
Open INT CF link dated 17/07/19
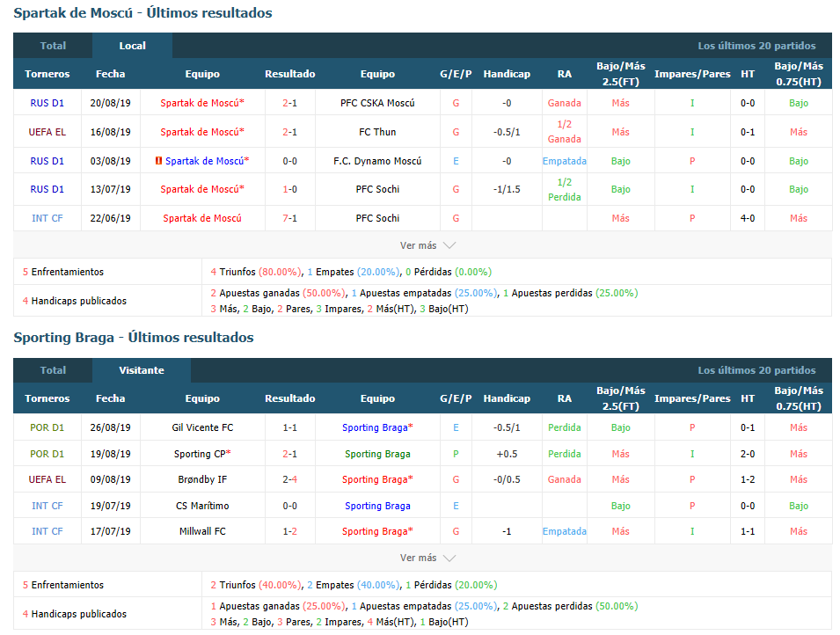click(x=47, y=531)
